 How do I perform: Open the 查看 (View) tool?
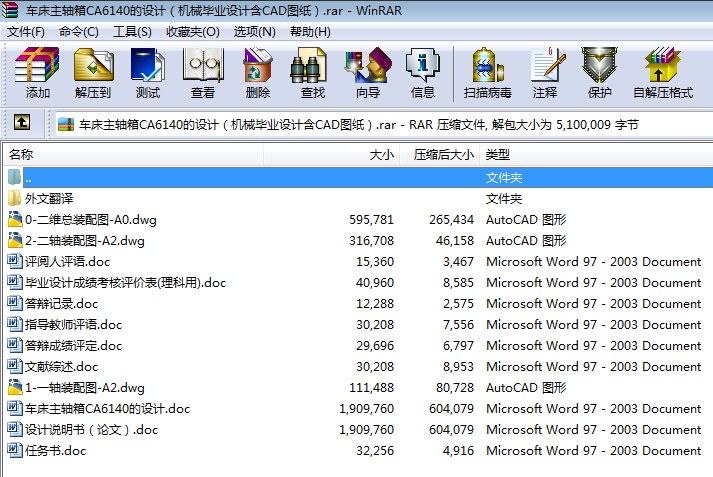point(203,65)
